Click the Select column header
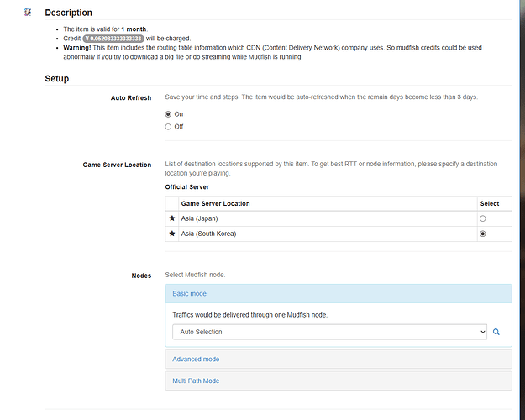525x420 pixels. click(x=490, y=203)
